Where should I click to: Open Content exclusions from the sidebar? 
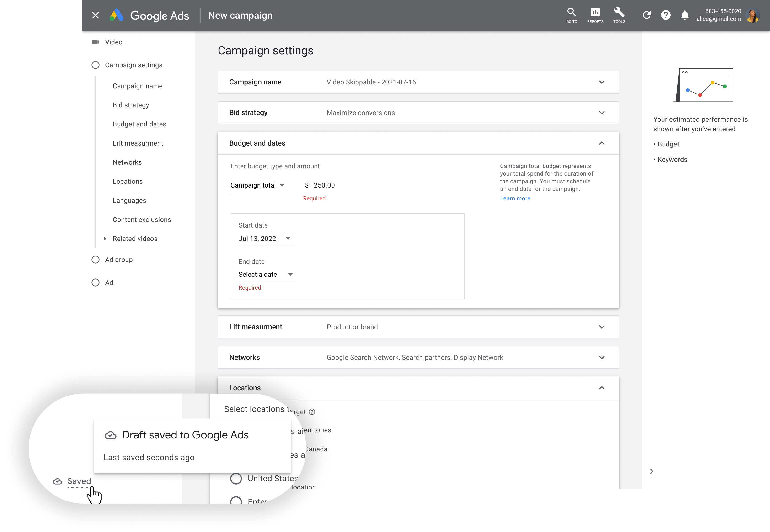point(141,219)
